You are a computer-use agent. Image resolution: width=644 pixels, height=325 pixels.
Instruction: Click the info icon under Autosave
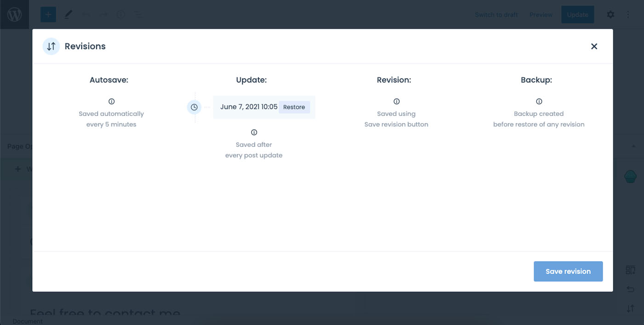tap(111, 102)
